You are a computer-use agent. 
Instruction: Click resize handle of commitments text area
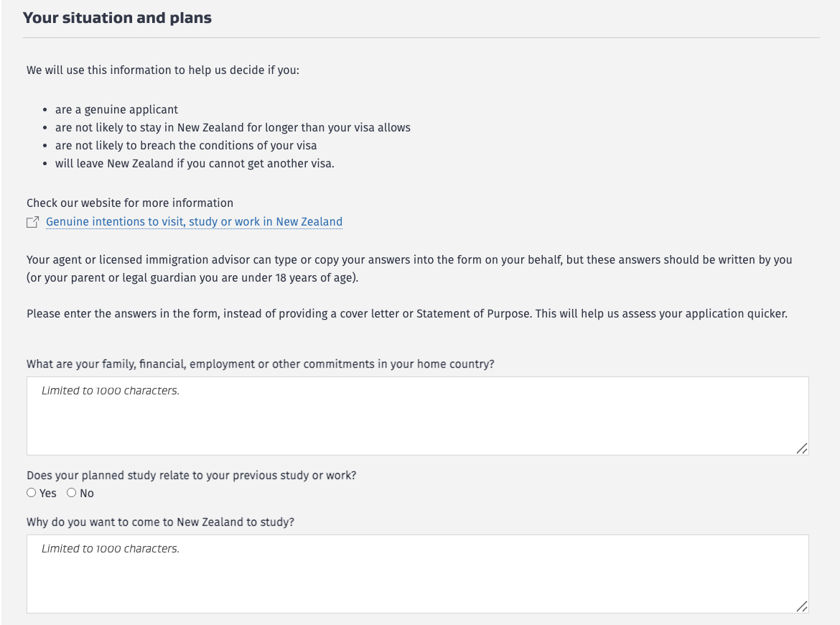(802, 448)
